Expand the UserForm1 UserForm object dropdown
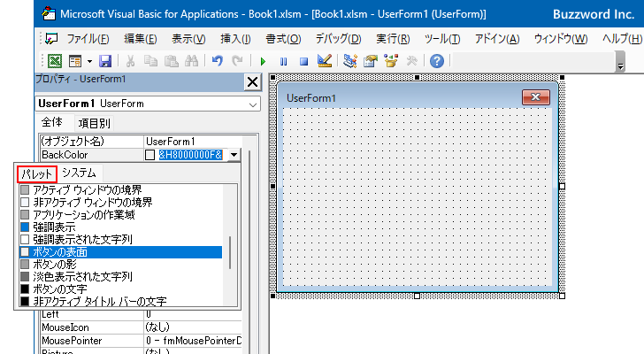 253,104
